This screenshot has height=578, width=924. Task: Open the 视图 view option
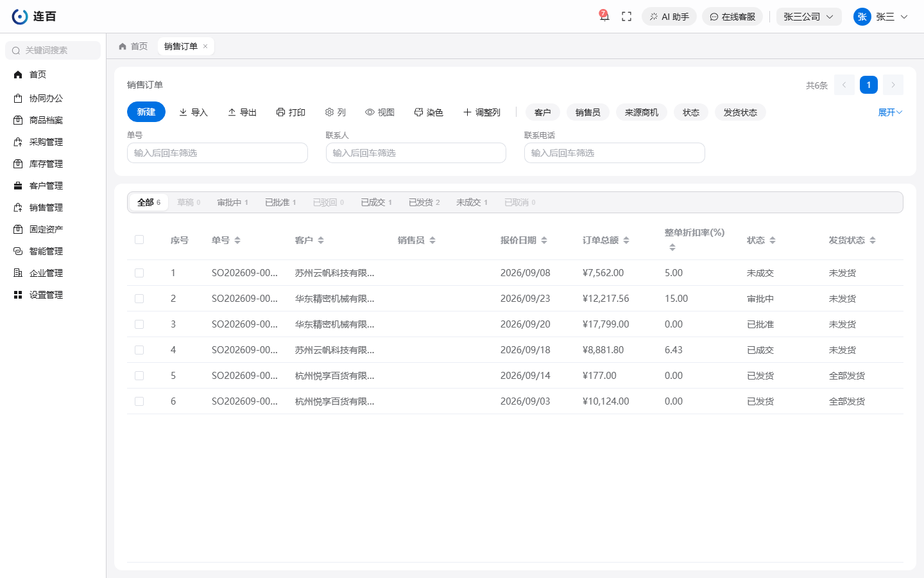tap(380, 112)
